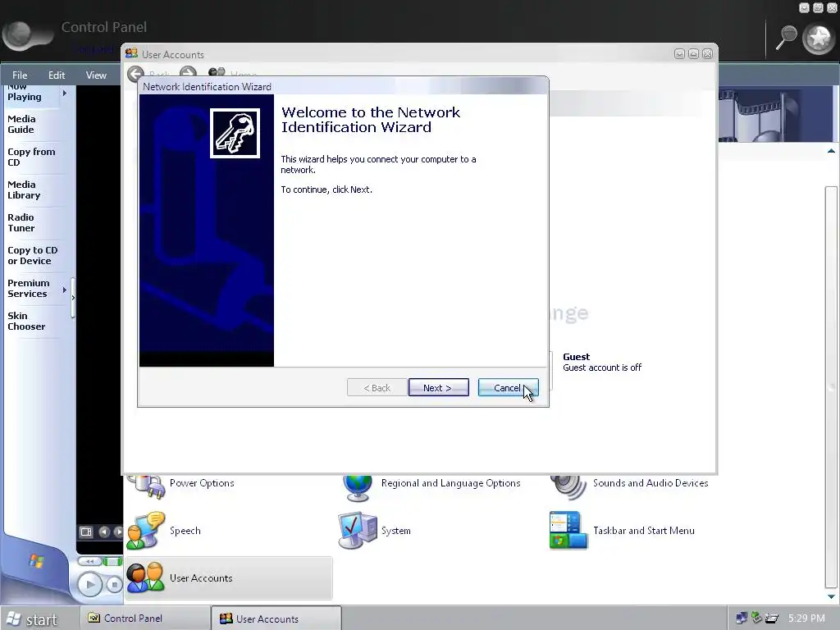This screenshot has width=840, height=630.
Task: Open the File menu
Action: click(x=20, y=75)
